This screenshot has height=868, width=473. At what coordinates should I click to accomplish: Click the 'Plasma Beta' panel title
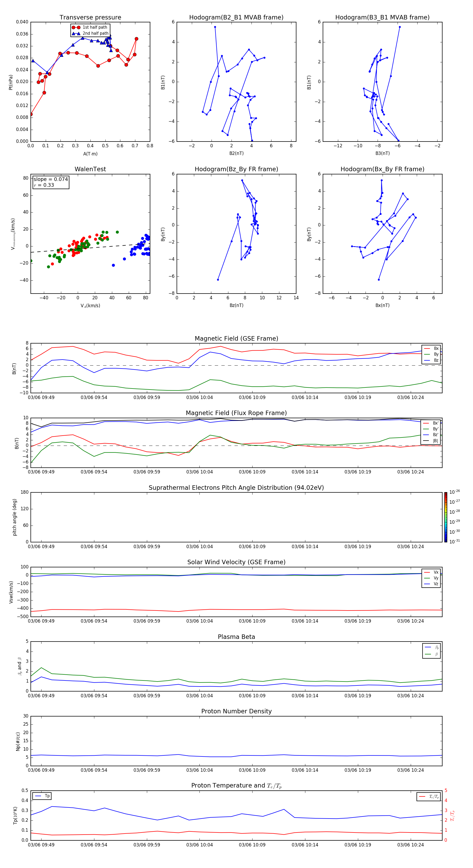(x=236, y=637)
